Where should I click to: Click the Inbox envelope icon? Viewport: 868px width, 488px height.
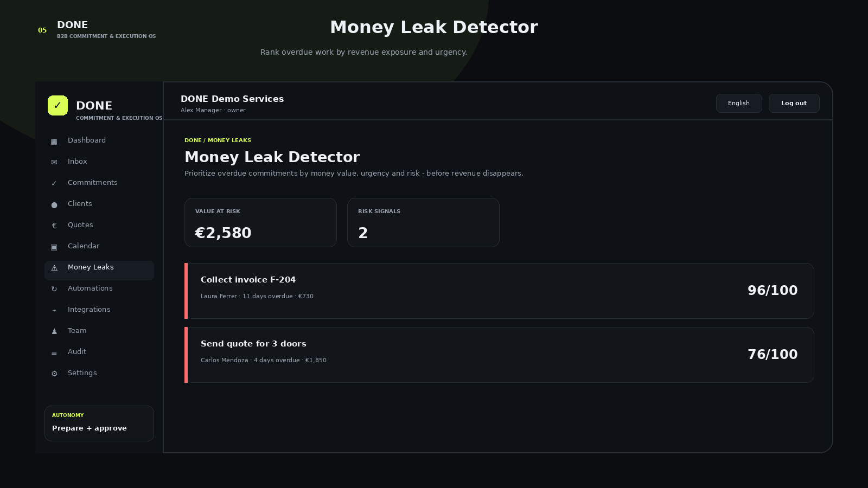(54, 162)
